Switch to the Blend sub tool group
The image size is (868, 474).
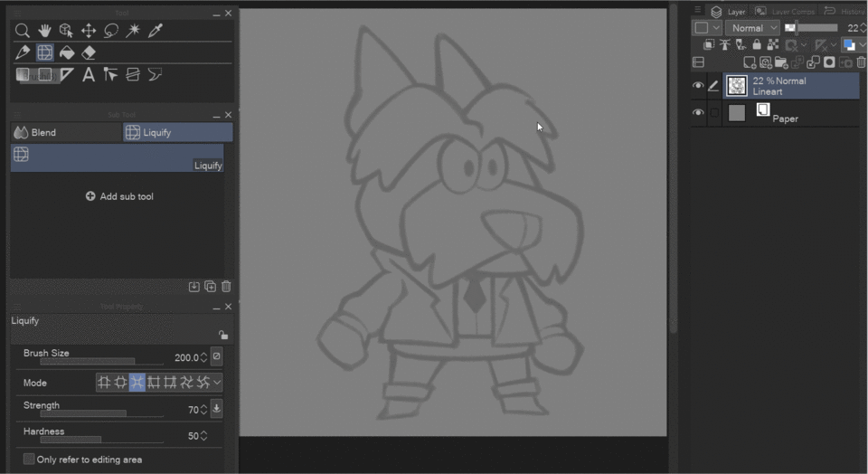pos(66,132)
